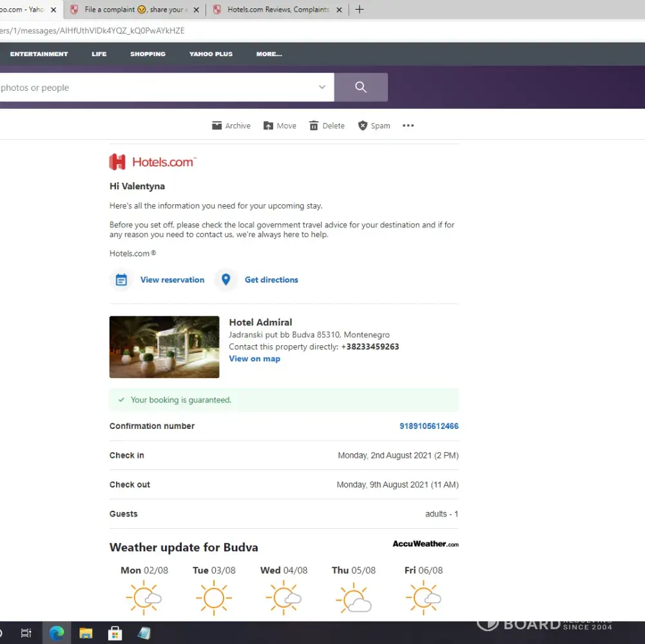Open the MORE... navigation menu
The height and width of the screenshot is (644, 645).
[269, 54]
